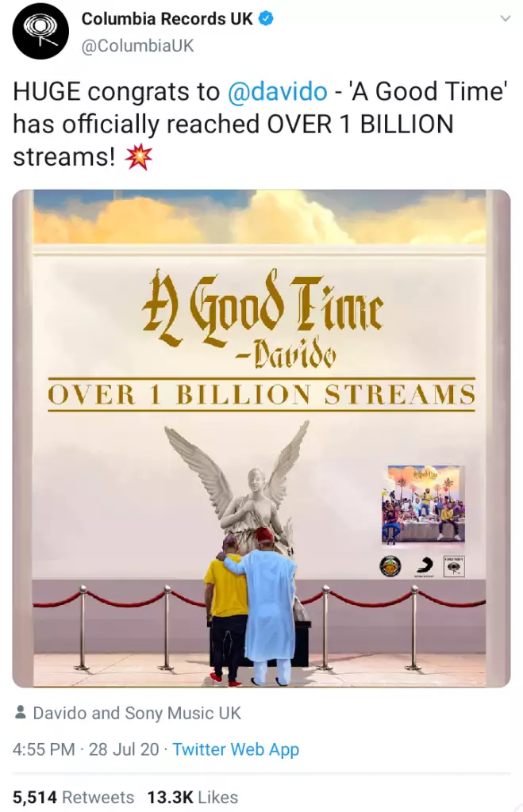Image resolution: width=523 pixels, height=812 pixels.
Task: View the 13.3K Likes list
Action: click(193, 798)
